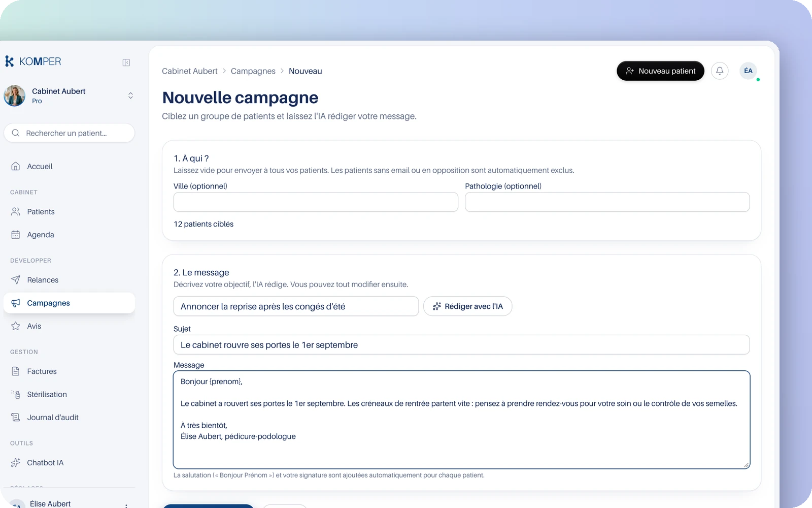Click the Agenda calendar icon
Screen dimensions: 812x508
16,235
